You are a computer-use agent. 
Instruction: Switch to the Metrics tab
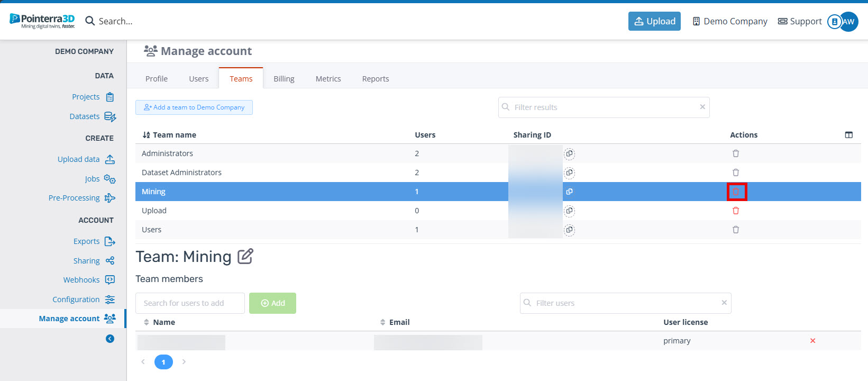tap(328, 79)
